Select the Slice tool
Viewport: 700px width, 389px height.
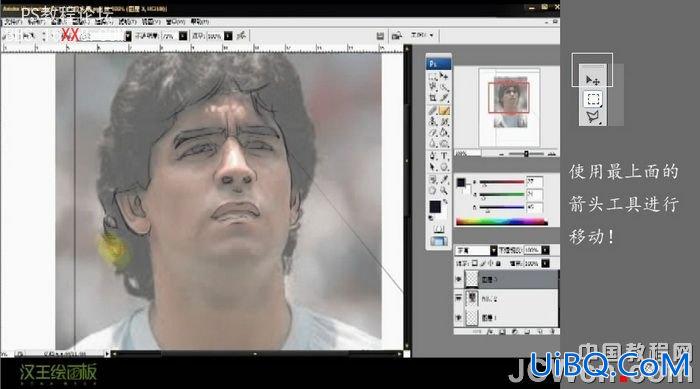click(x=444, y=98)
